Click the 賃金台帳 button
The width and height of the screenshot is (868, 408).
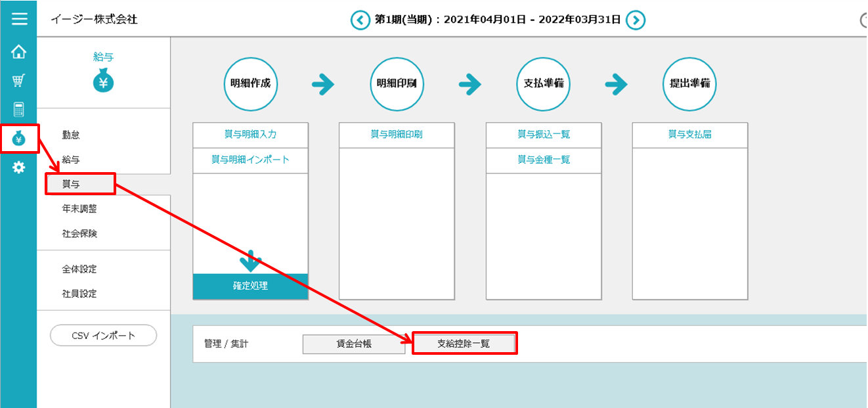coord(353,344)
